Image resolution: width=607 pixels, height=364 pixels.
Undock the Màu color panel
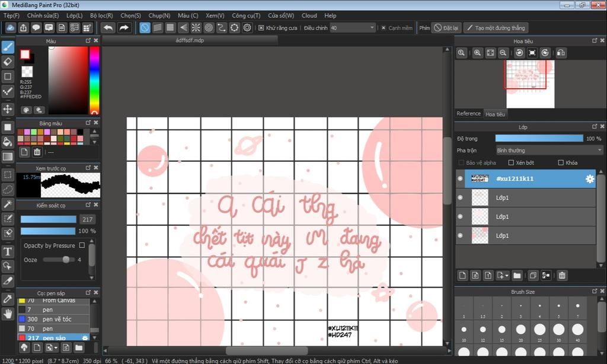coord(88,41)
